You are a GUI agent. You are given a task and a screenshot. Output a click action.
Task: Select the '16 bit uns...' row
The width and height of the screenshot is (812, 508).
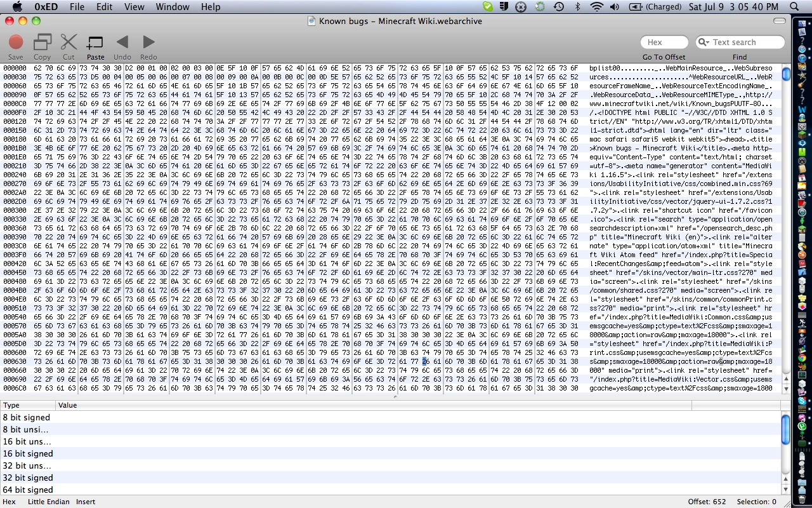coord(390,441)
